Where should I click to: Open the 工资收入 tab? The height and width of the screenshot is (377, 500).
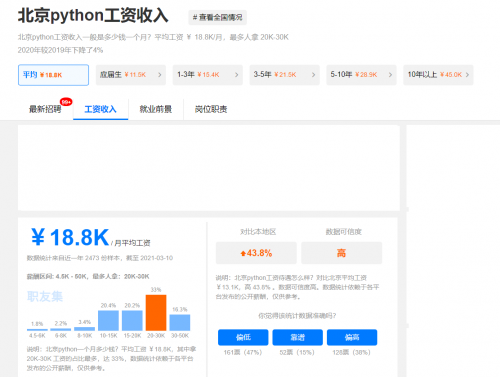[100, 109]
